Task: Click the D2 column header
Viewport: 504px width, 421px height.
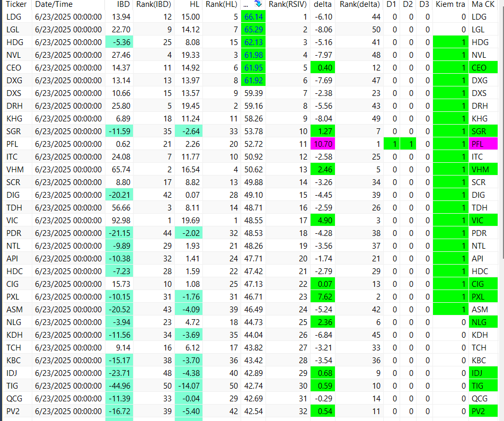Action: pos(408,4)
